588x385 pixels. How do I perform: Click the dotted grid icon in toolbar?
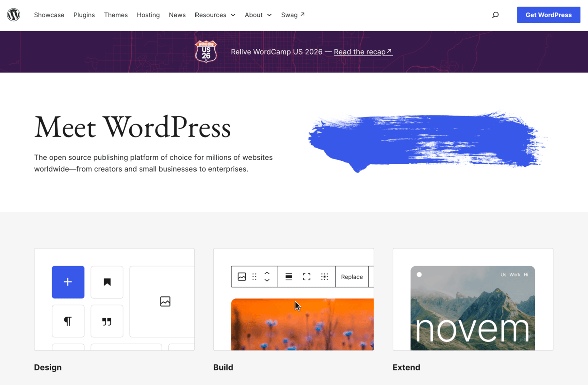(x=325, y=277)
